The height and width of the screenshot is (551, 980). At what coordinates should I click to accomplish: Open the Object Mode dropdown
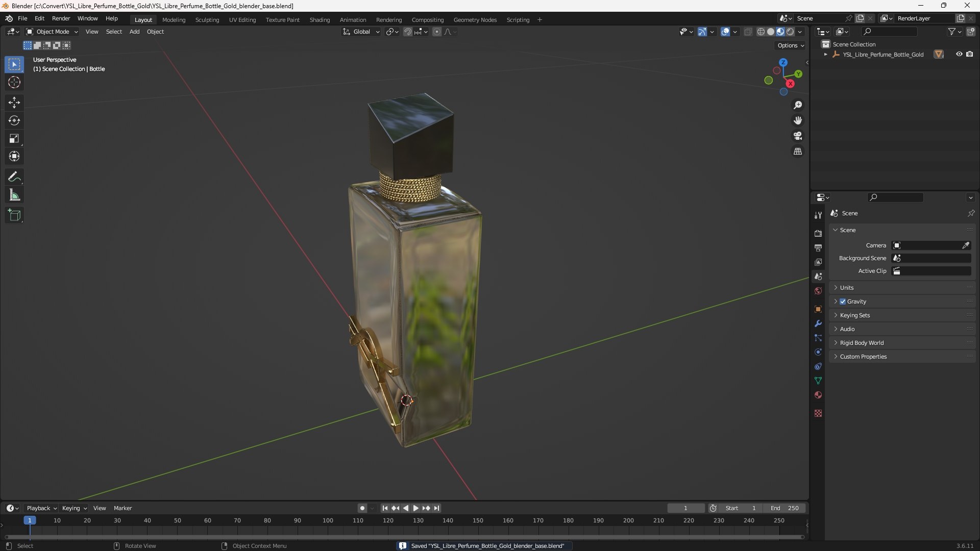pyautogui.click(x=52, y=32)
